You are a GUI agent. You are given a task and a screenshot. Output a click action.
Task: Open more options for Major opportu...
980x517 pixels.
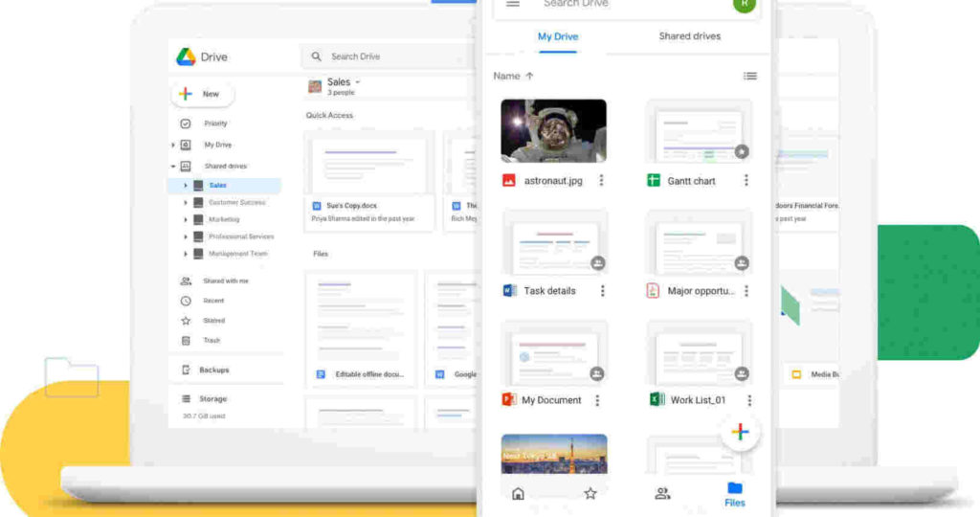[746, 291]
